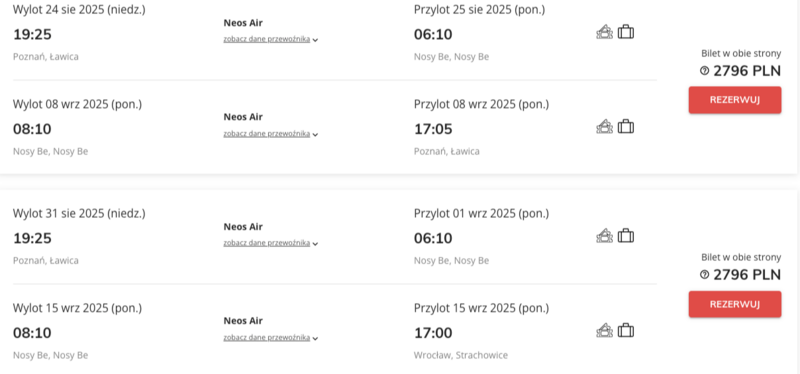Expand carrier details for 15 wrz flight
The height and width of the screenshot is (374, 800).
(270, 338)
